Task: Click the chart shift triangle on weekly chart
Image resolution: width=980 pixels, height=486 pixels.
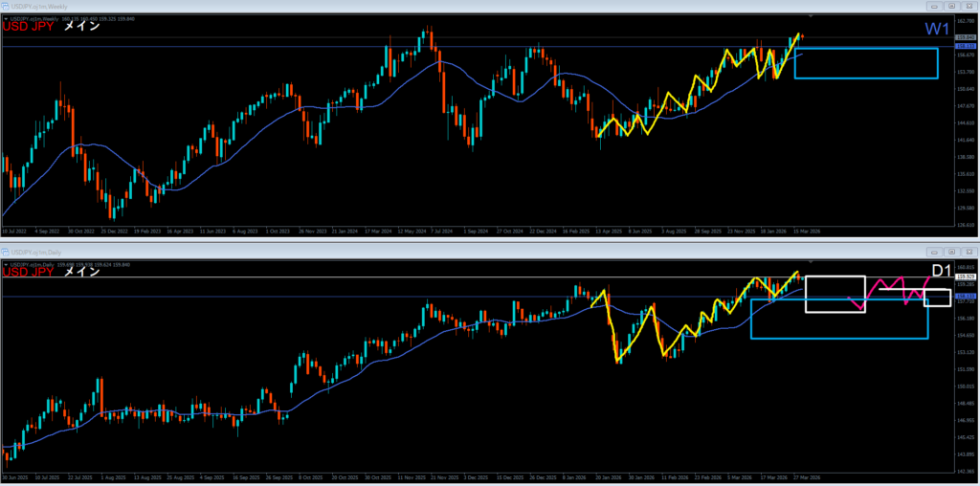Action: 812,17
